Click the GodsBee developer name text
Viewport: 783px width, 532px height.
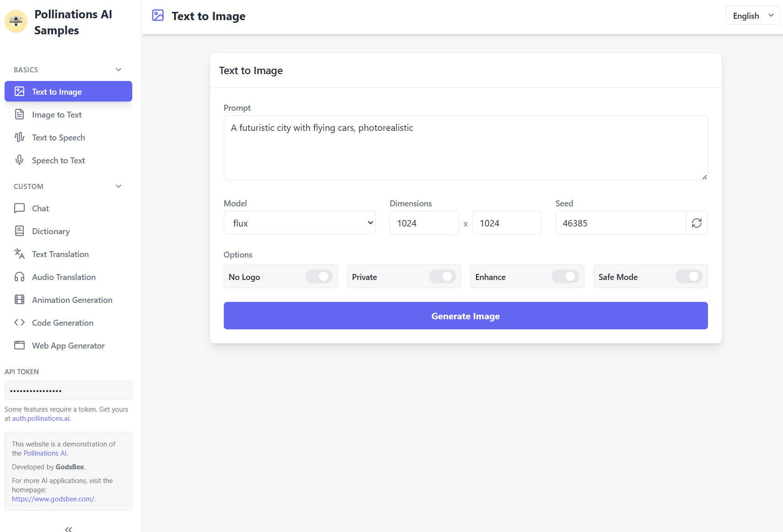(70, 467)
